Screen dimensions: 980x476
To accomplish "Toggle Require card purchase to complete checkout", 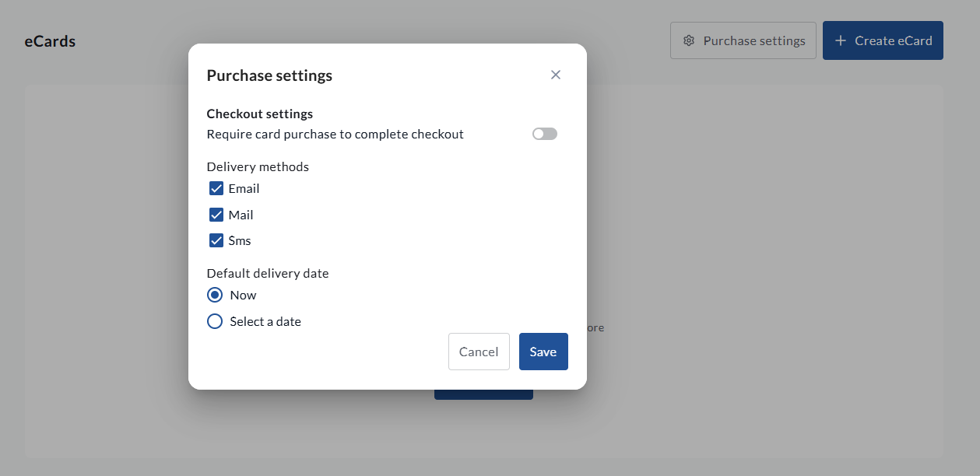I will [545, 134].
